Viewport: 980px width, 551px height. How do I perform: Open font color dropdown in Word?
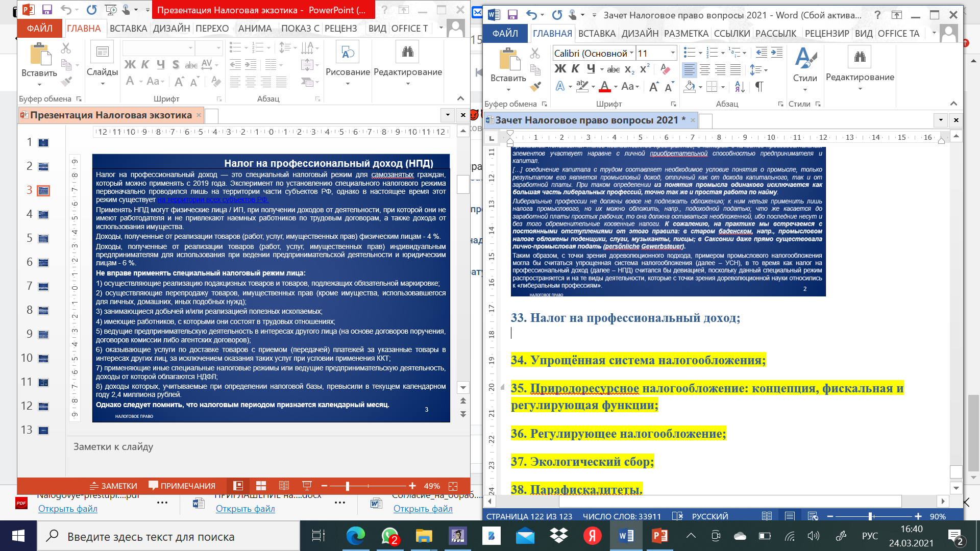616,87
